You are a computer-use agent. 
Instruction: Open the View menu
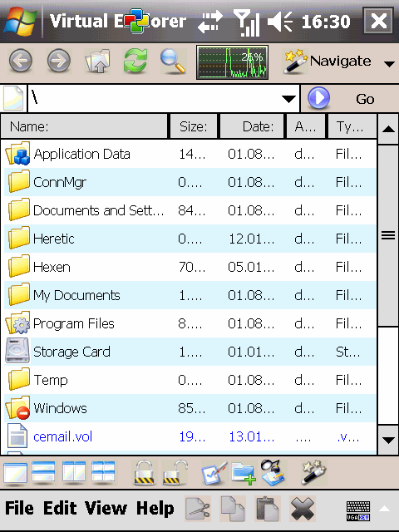(x=106, y=508)
